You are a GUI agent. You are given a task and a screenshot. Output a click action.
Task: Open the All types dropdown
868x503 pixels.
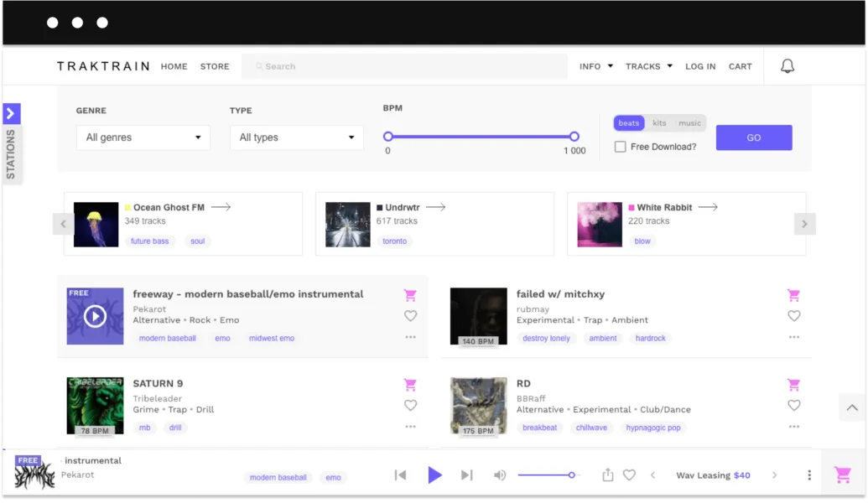[x=297, y=137]
